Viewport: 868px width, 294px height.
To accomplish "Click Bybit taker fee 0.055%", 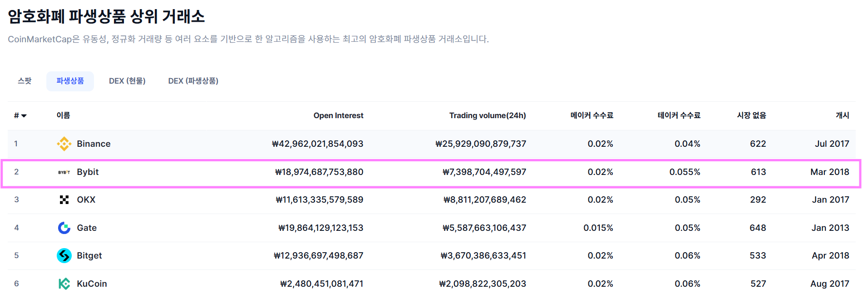I will pyautogui.click(x=685, y=172).
